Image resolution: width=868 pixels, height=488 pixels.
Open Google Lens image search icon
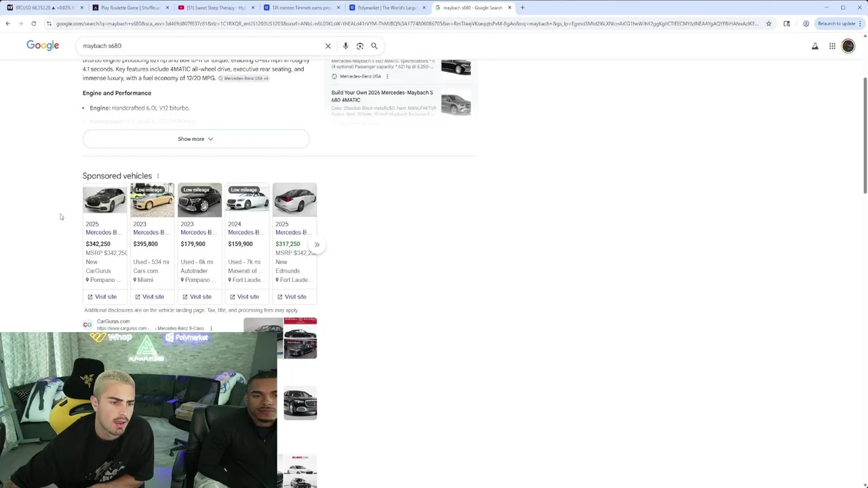pos(360,46)
